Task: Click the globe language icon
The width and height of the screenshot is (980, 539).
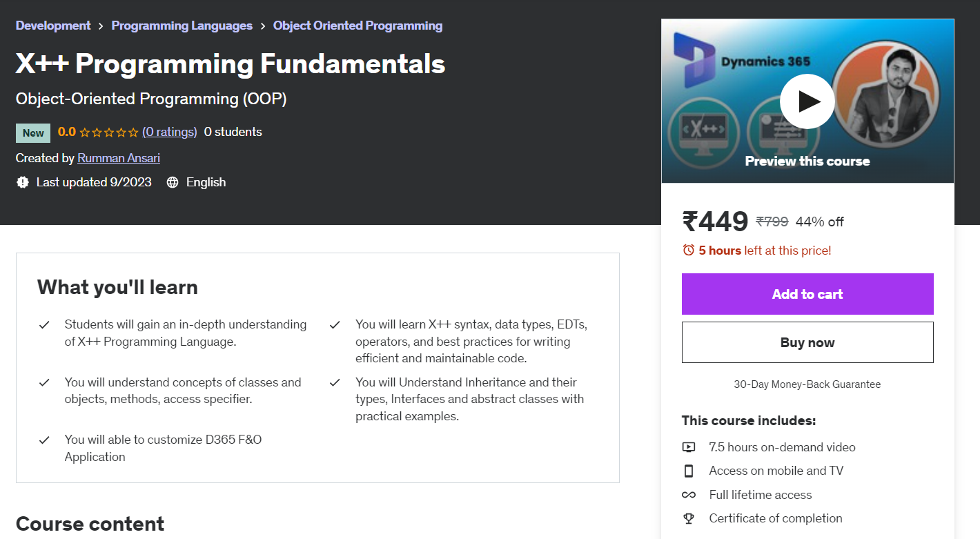Action: (173, 182)
